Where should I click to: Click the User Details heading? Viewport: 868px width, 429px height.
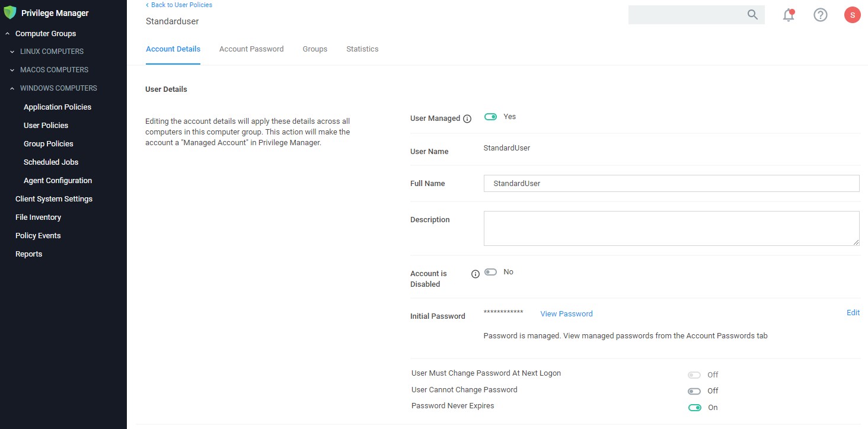pos(166,89)
